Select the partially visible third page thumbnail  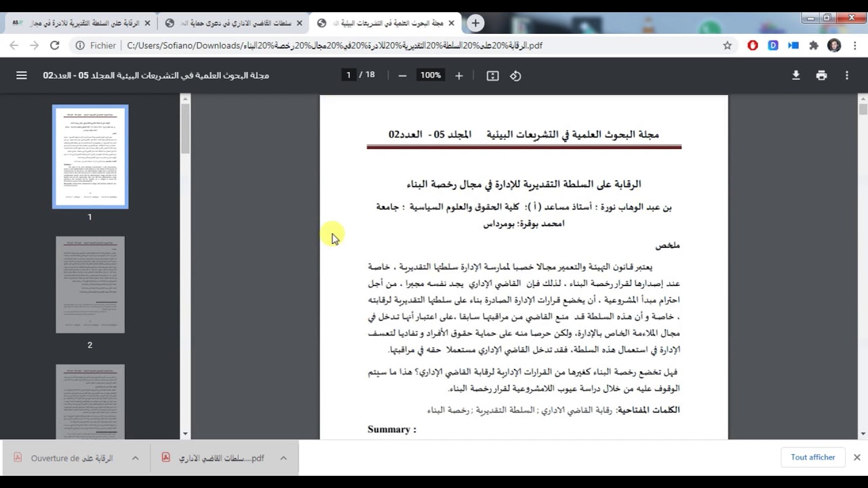tap(90, 402)
